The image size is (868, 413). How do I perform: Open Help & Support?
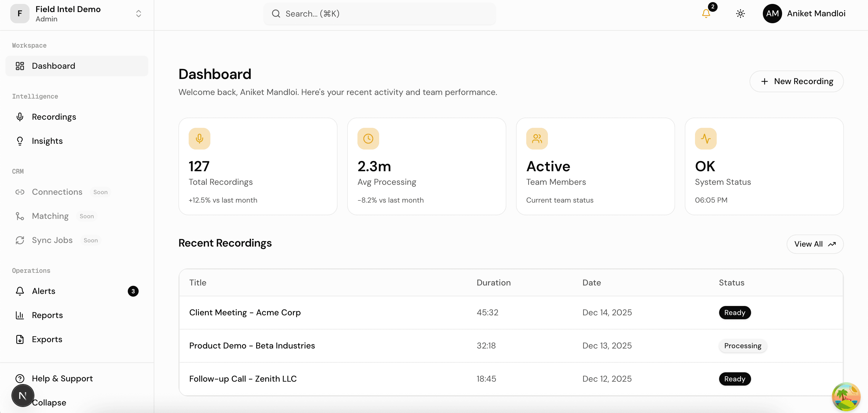click(77, 378)
